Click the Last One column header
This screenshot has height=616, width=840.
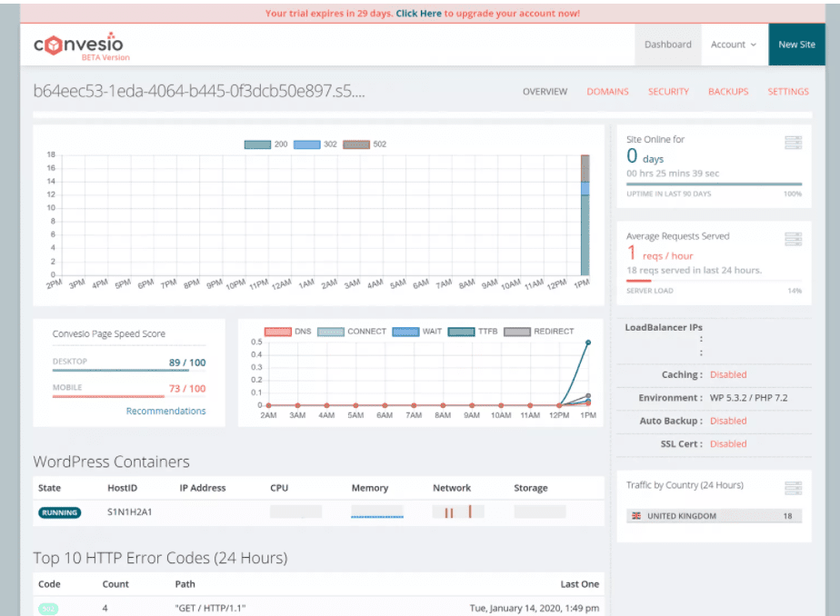tap(580, 584)
